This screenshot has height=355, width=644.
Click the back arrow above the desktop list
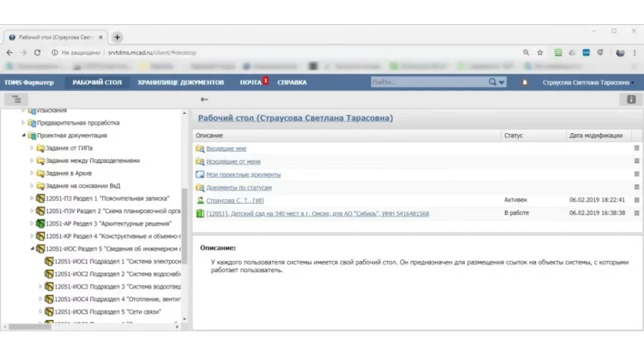tap(204, 99)
